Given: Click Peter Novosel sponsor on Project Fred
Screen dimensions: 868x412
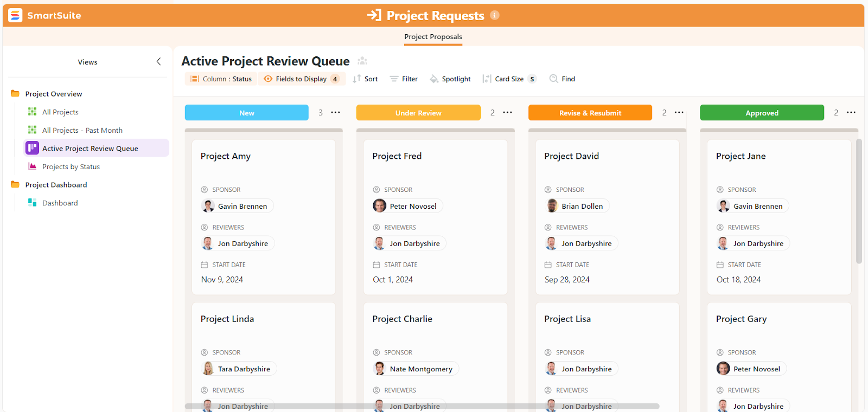Looking at the screenshot, I should (408, 206).
